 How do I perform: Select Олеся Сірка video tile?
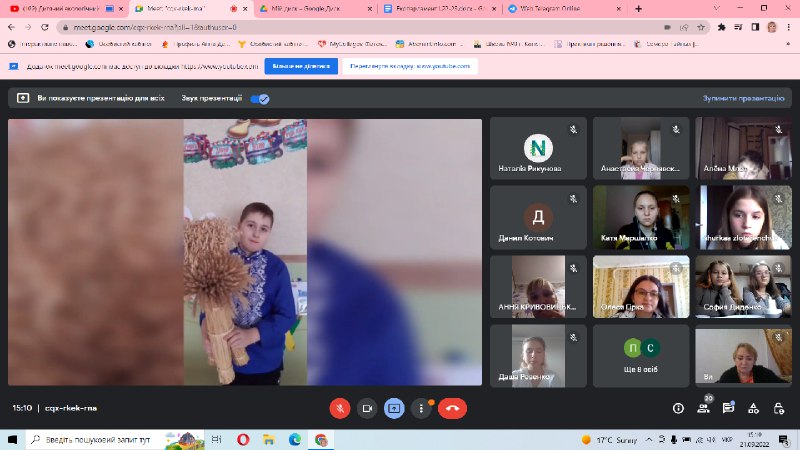(x=641, y=287)
